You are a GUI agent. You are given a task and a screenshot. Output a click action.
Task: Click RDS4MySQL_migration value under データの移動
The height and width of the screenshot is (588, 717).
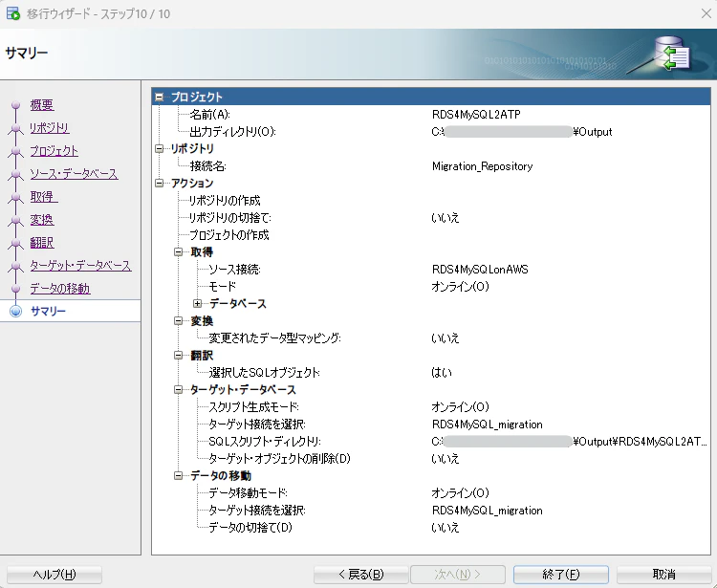click(x=487, y=511)
